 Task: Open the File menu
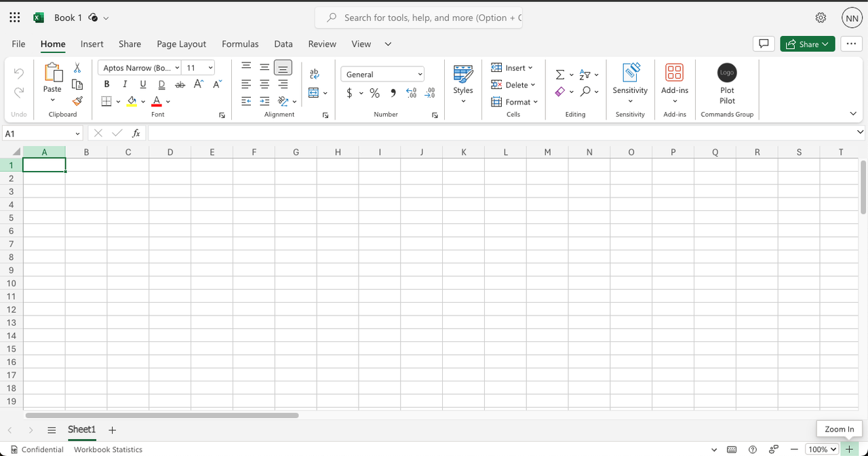[x=18, y=43]
